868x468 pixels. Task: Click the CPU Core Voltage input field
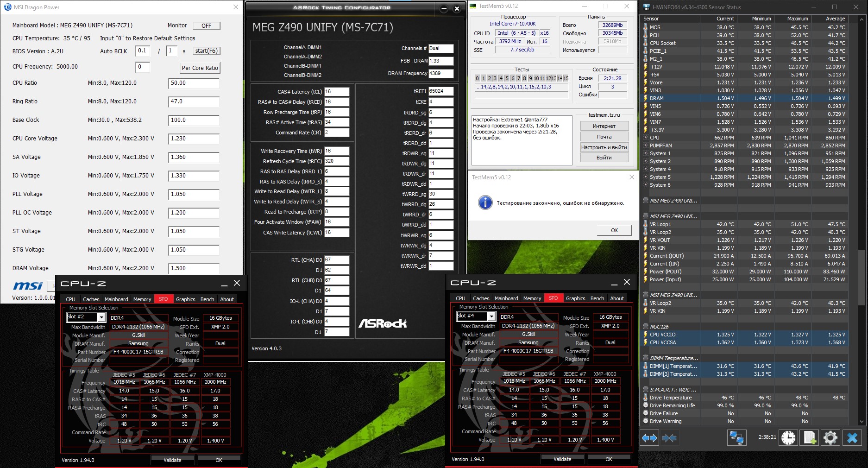point(194,139)
